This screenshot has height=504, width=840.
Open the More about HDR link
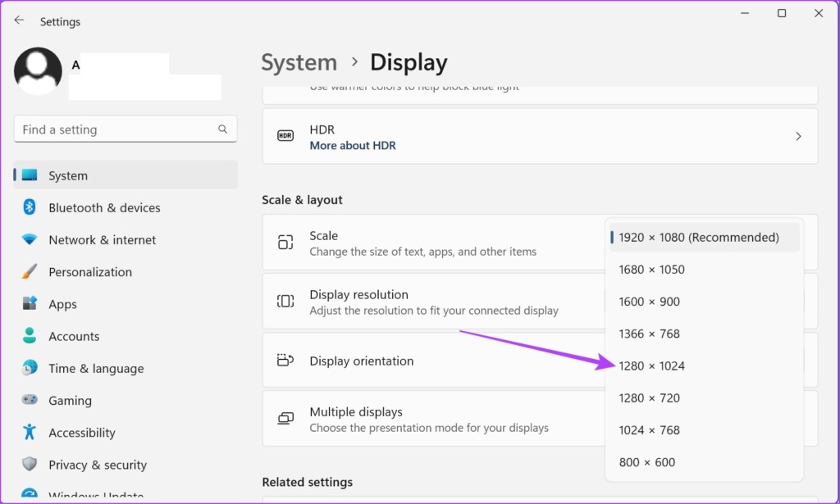pyautogui.click(x=353, y=145)
